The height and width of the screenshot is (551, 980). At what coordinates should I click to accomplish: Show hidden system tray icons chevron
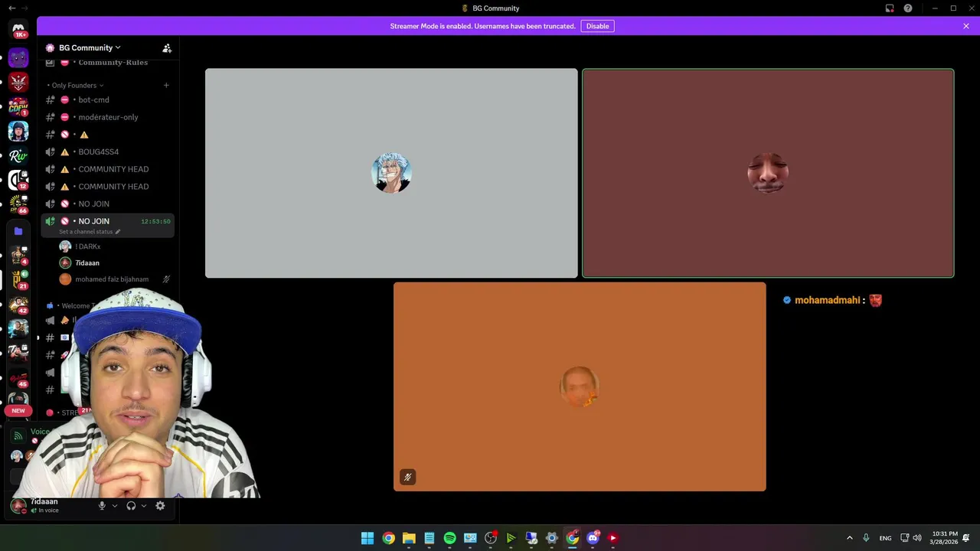[x=849, y=538]
